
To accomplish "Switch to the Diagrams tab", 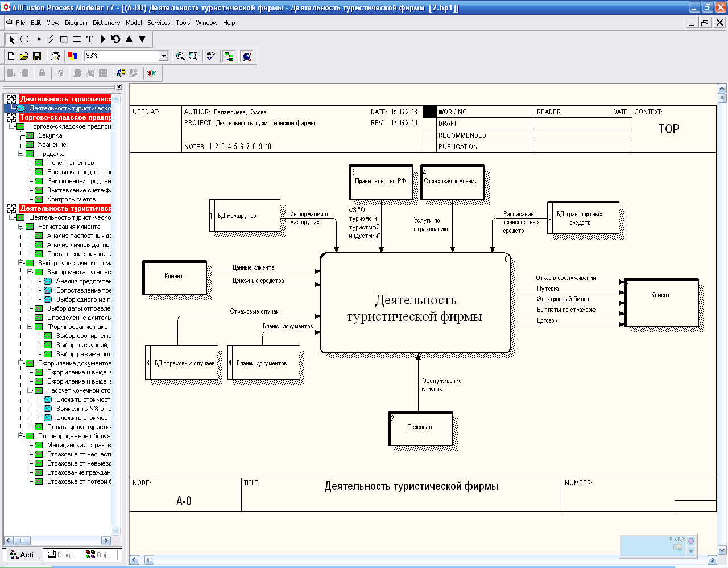I will point(61,554).
